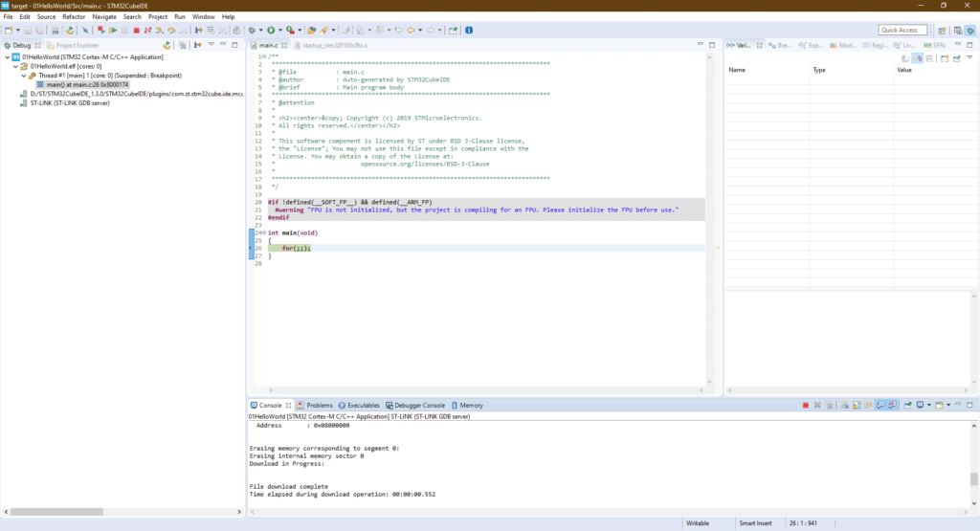
Task: Click the Resume debug button in toolbar
Action: (x=114, y=31)
